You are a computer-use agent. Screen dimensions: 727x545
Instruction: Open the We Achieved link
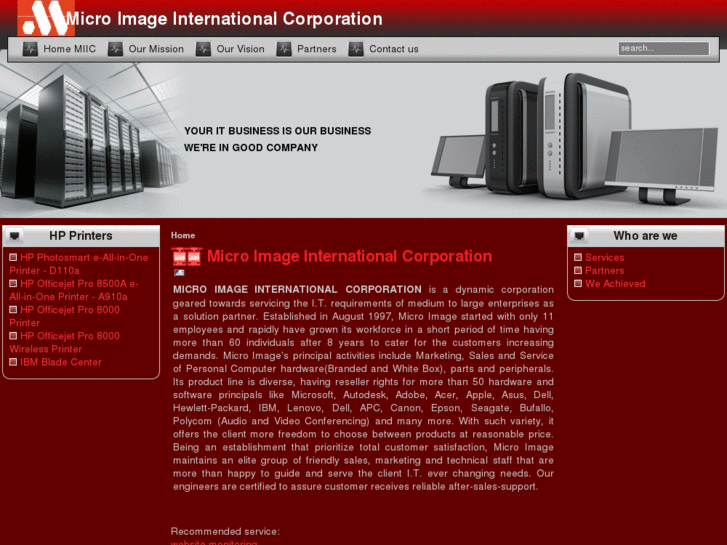click(615, 283)
